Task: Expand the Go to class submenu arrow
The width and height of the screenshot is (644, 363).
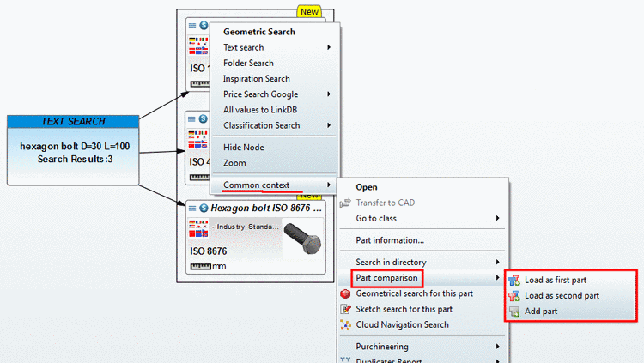Action: click(x=497, y=218)
